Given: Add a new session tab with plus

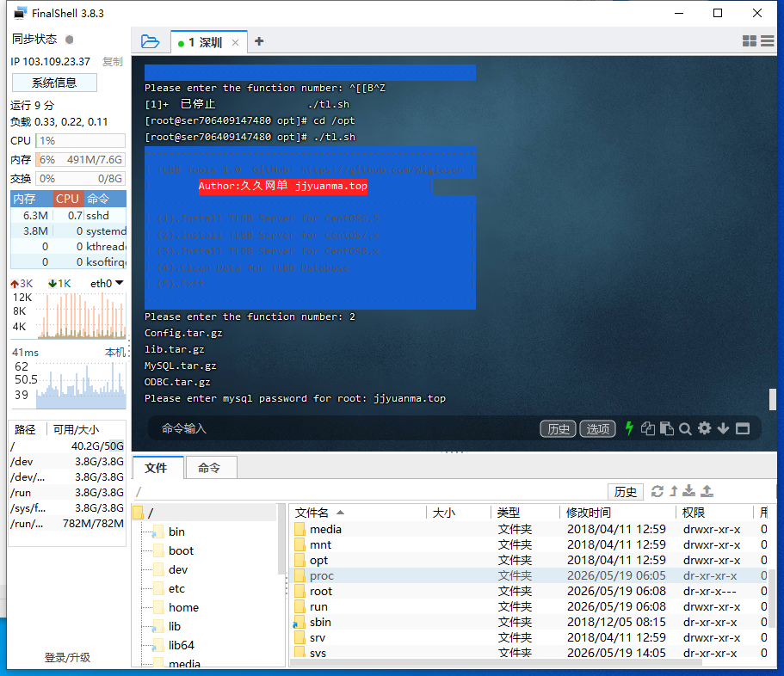Looking at the screenshot, I should point(259,41).
